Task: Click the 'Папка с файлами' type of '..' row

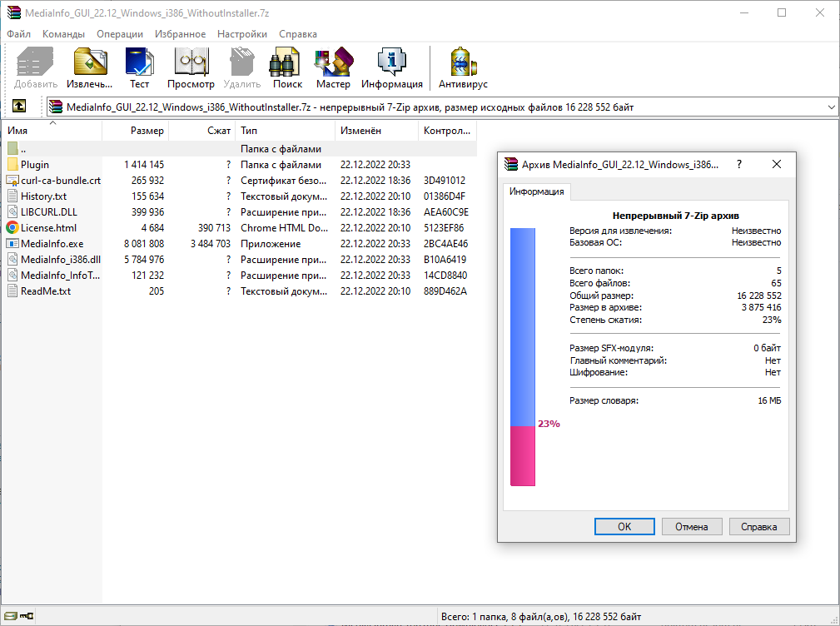Action: coord(281,149)
